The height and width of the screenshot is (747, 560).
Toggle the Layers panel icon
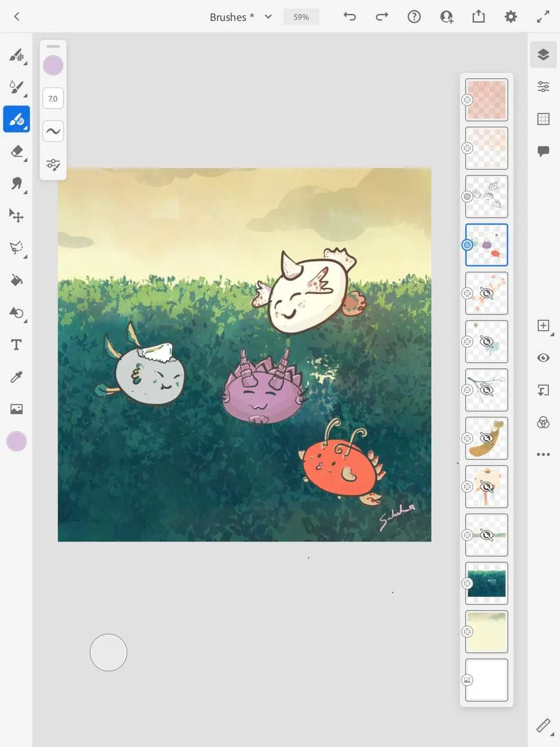(543, 55)
